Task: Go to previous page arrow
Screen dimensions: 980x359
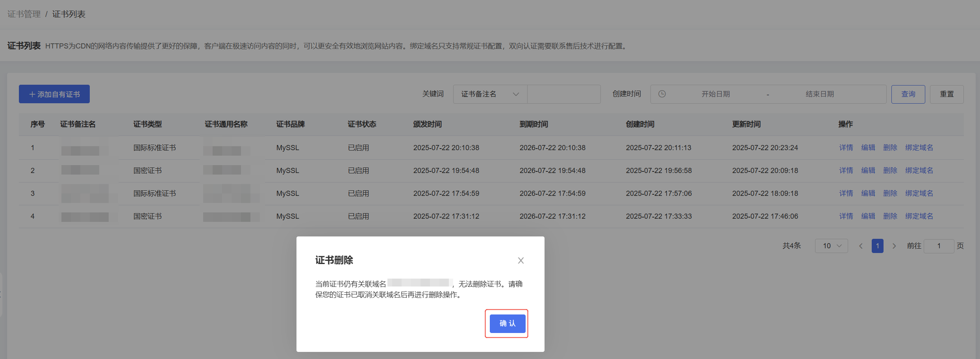Action: 861,246
